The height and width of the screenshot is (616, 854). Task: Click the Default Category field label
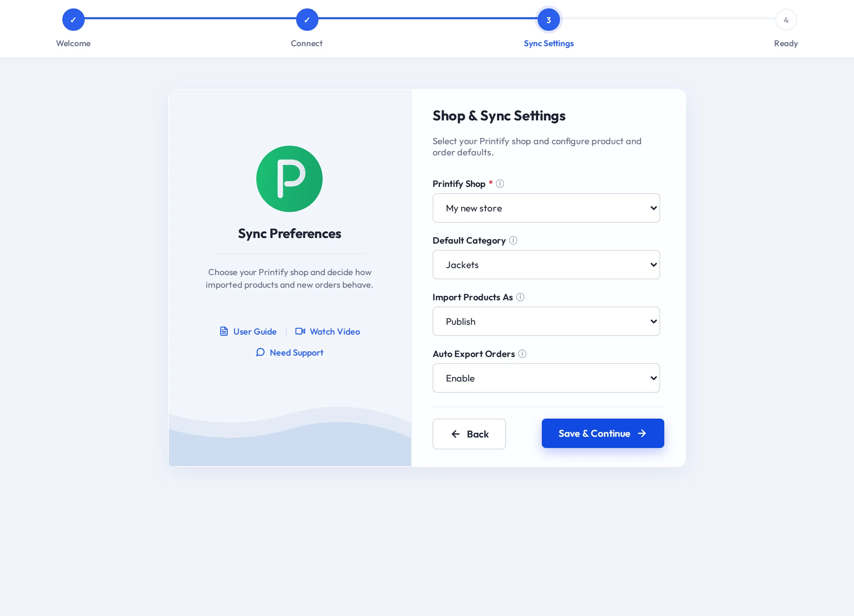point(469,240)
